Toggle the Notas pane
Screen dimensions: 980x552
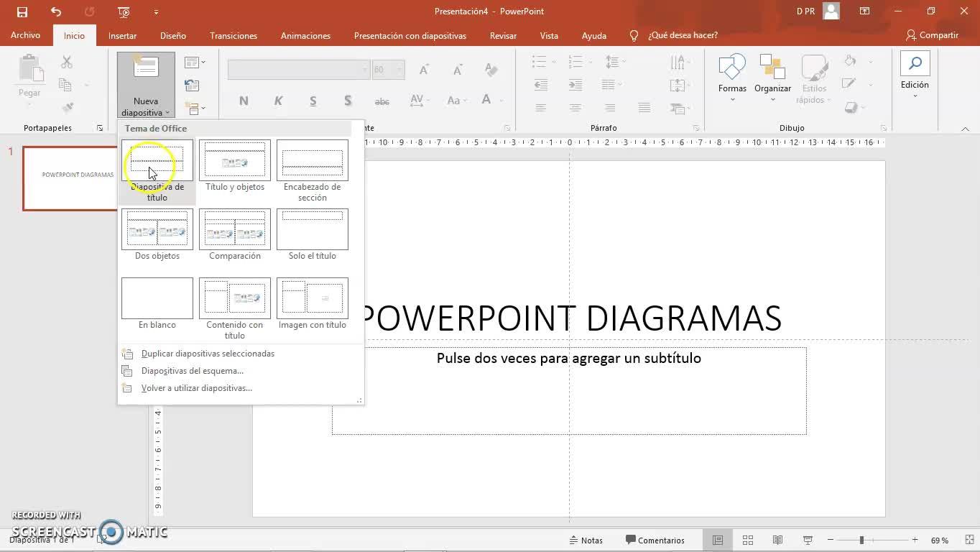(x=586, y=540)
